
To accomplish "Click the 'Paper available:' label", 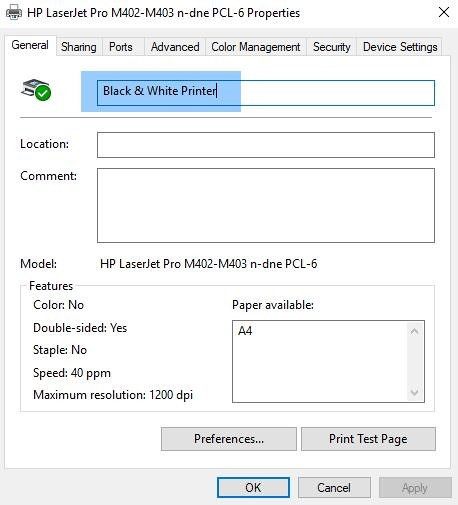I will pos(273,305).
